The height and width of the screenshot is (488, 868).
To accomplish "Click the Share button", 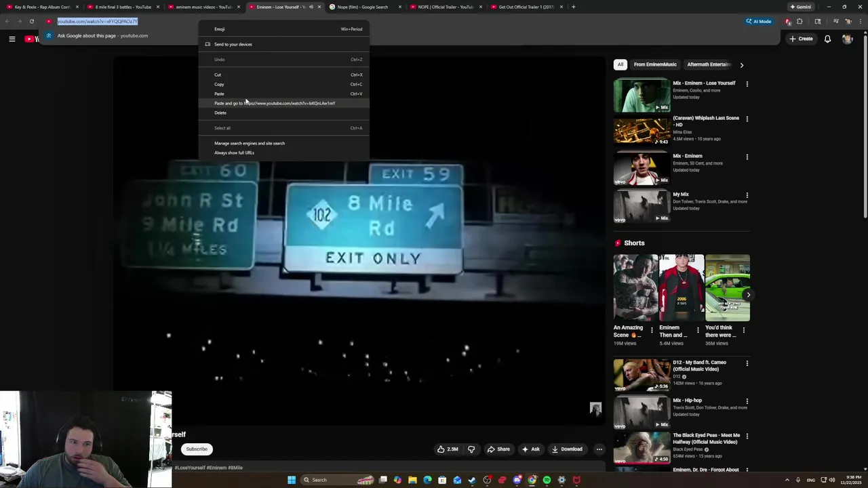I will coord(498,449).
